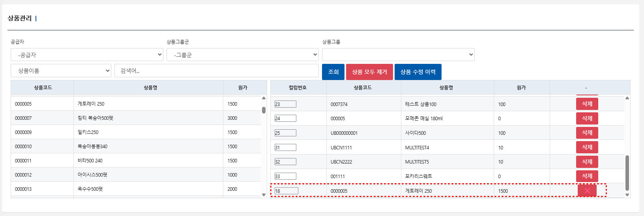Click product code UBCN1111 cell
Screen dimensions: 644x216
(x=364, y=147)
